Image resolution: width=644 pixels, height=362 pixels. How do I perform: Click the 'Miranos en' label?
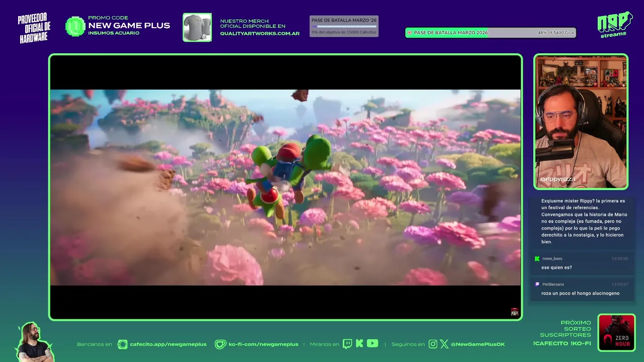tap(325, 344)
